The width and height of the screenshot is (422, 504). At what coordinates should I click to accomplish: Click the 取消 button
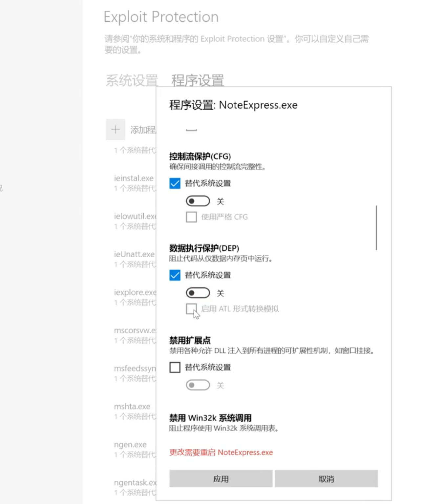(x=326, y=479)
